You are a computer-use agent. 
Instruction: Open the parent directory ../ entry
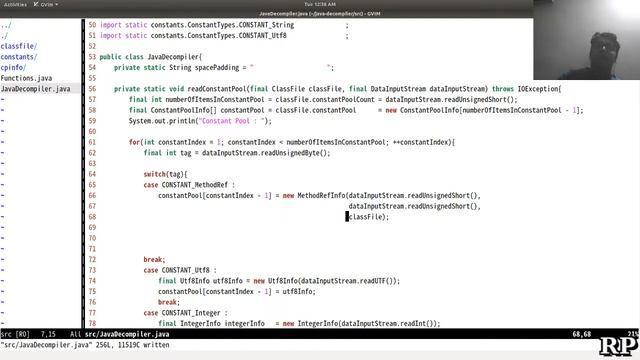point(6,25)
